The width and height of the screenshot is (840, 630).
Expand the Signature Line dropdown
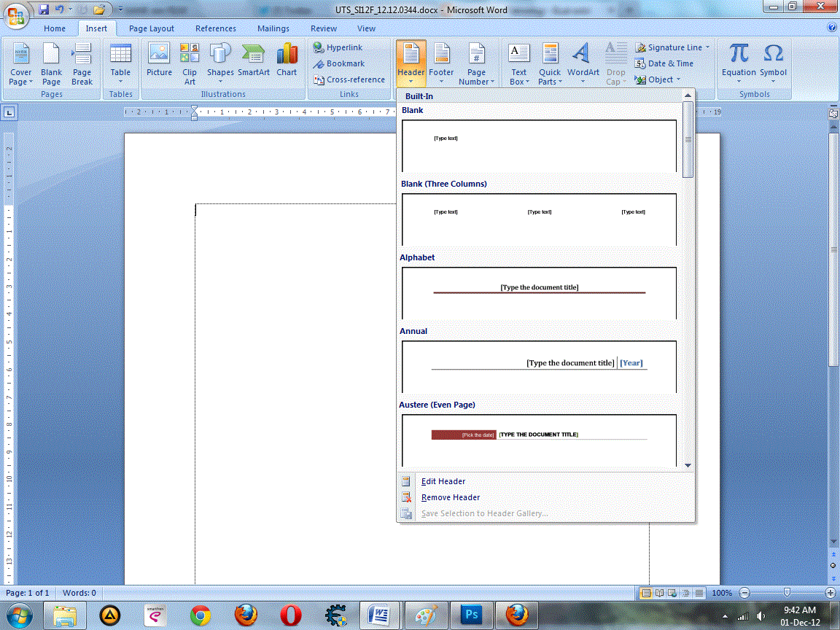point(708,47)
